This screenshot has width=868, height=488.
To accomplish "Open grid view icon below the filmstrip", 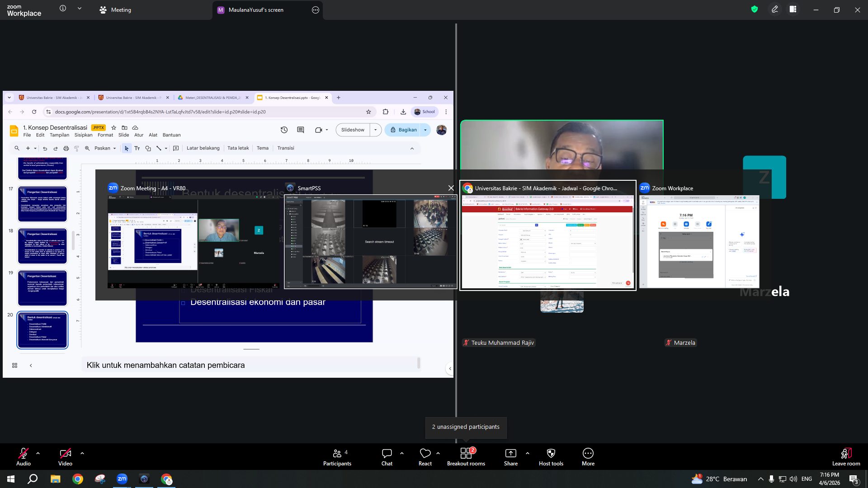I will point(14,365).
